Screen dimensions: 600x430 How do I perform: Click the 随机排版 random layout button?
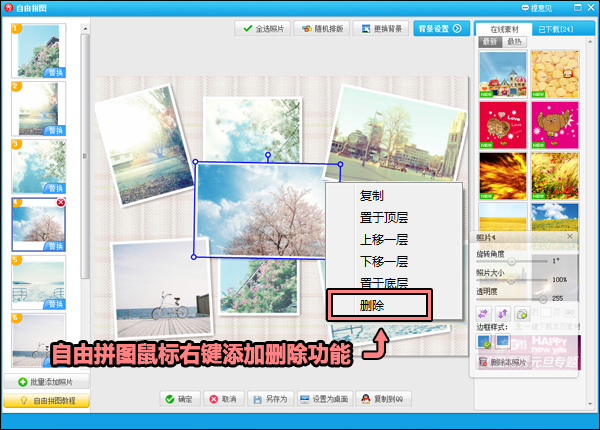[322, 29]
